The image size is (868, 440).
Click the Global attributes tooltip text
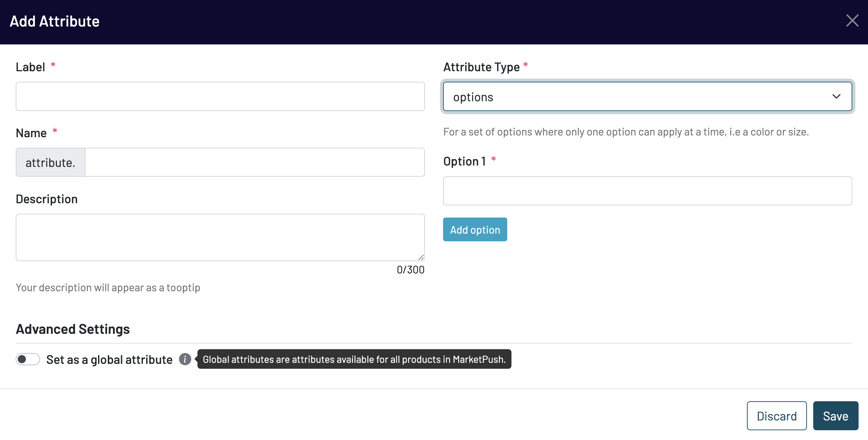(x=354, y=359)
